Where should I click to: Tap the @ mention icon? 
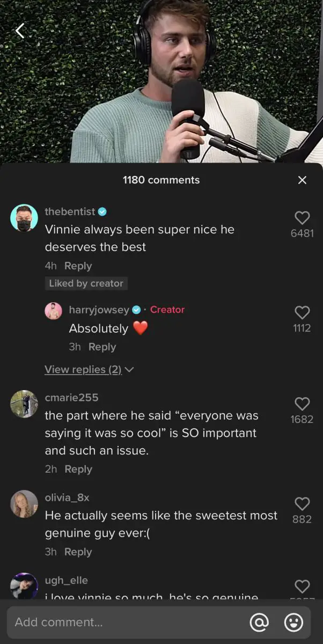point(259,623)
